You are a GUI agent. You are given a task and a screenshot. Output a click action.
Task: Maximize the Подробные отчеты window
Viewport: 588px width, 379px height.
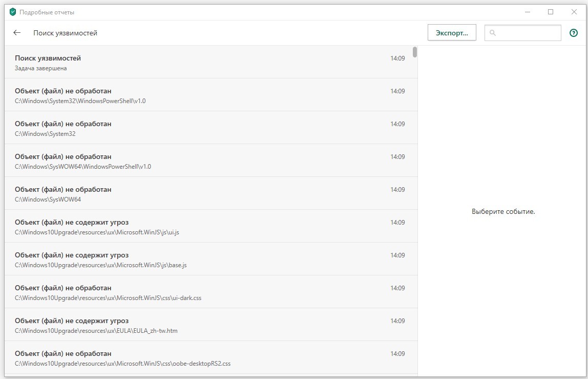coord(551,12)
